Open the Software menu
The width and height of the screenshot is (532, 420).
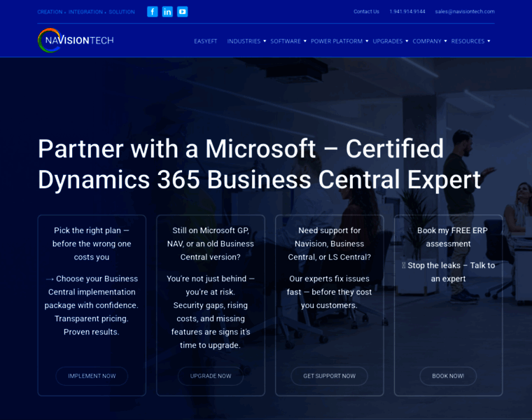pos(286,41)
